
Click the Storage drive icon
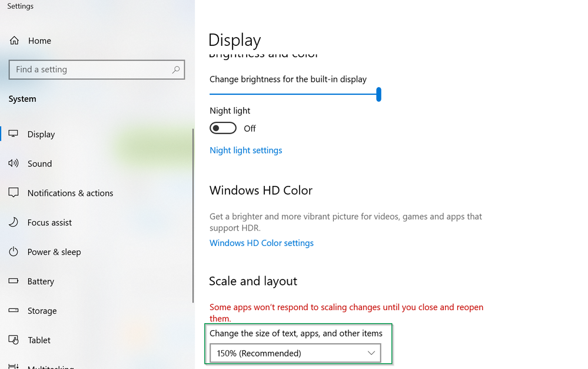pyautogui.click(x=14, y=311)
